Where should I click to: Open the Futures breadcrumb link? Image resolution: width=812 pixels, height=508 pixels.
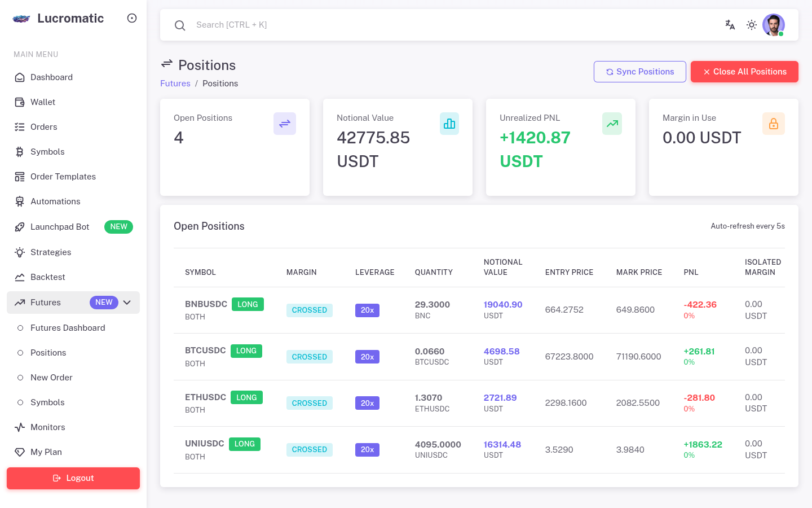click(x=175, y=83)
